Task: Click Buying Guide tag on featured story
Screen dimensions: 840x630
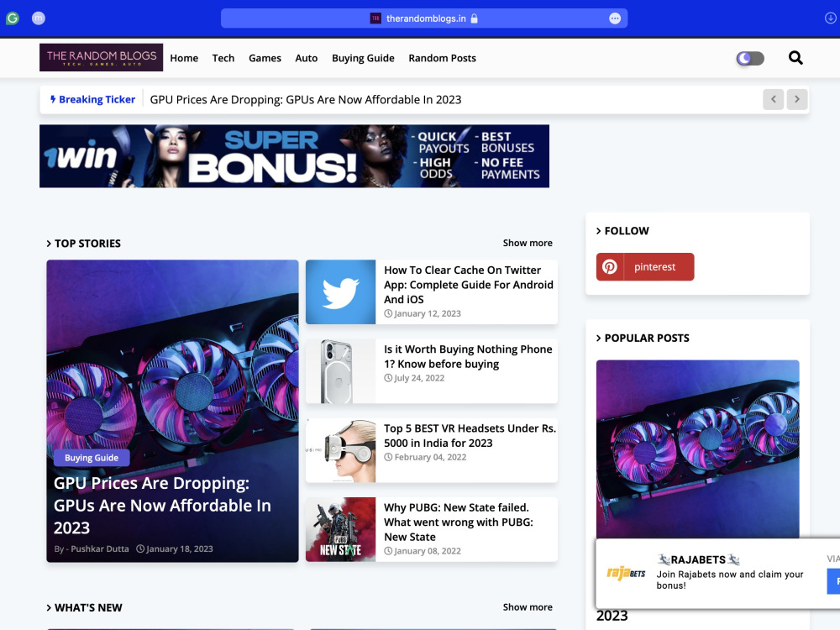Action: click(x=92, y=458)
